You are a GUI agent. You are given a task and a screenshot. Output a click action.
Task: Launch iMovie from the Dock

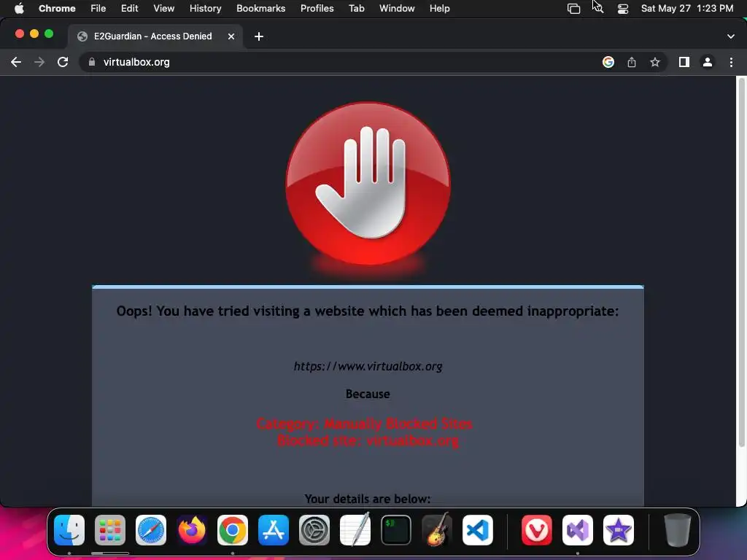[x=619, y=530]
